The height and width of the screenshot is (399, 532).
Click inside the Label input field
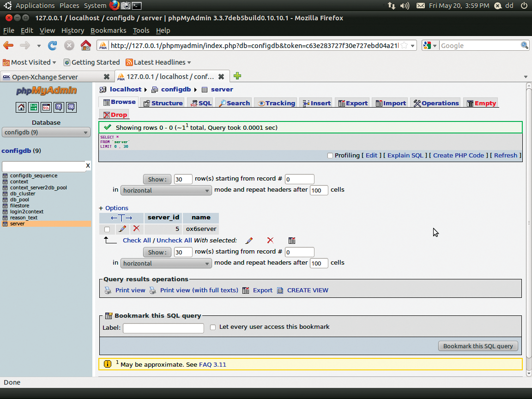pos(163,328)
